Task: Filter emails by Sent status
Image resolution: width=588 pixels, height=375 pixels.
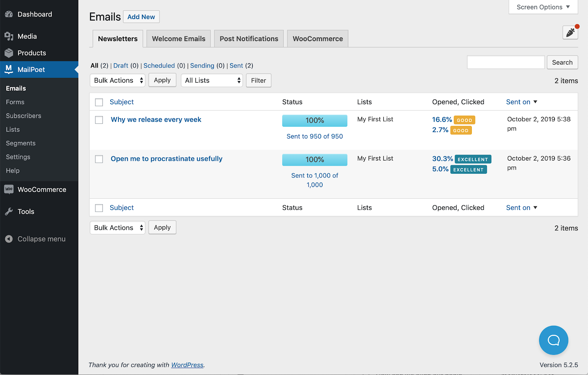Action: (x=236, y=65)
